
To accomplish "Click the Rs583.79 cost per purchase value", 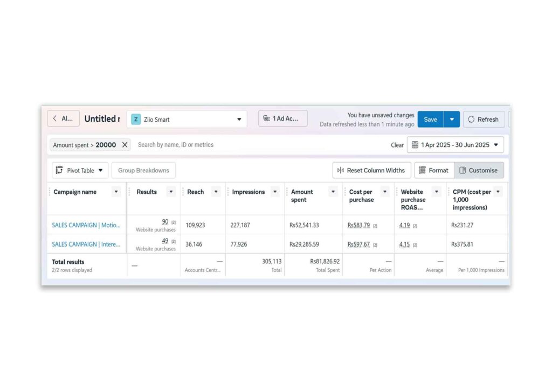I will (x=358, y=225).
